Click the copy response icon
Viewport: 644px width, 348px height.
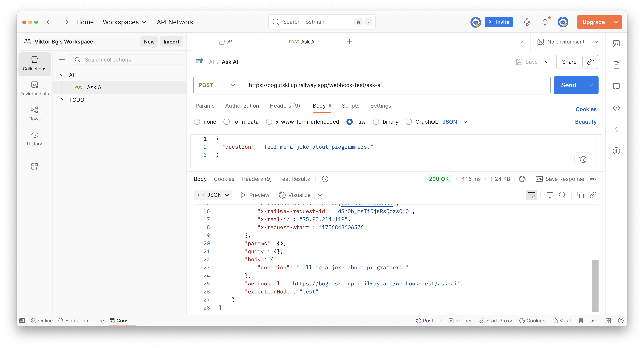pos(580,195)
